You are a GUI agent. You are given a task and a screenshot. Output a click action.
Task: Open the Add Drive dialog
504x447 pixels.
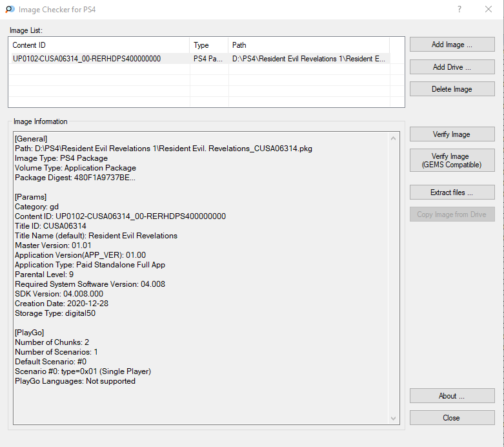tap(452, 67)
